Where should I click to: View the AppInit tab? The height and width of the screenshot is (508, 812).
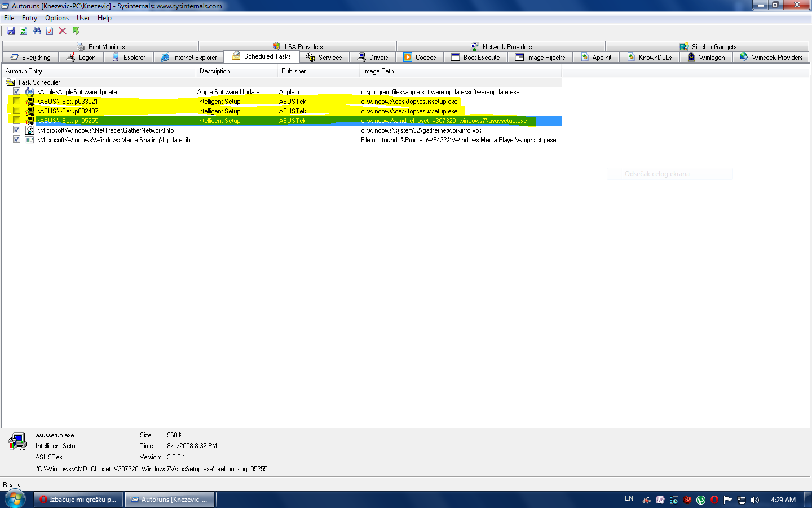[596, 57]
